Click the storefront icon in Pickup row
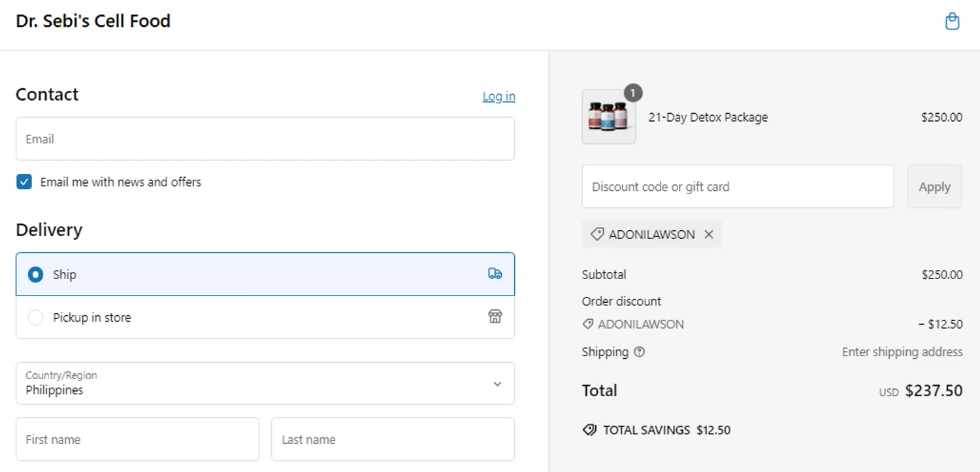The image size is (980, 472). (x=495, y=317)
